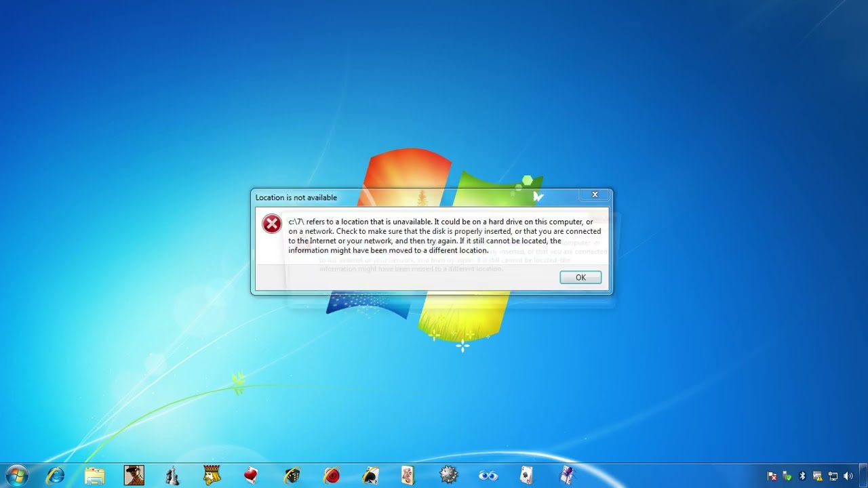868x488 pixels.
Task: Click OK in the error dialog
Action: click(580, 277)
